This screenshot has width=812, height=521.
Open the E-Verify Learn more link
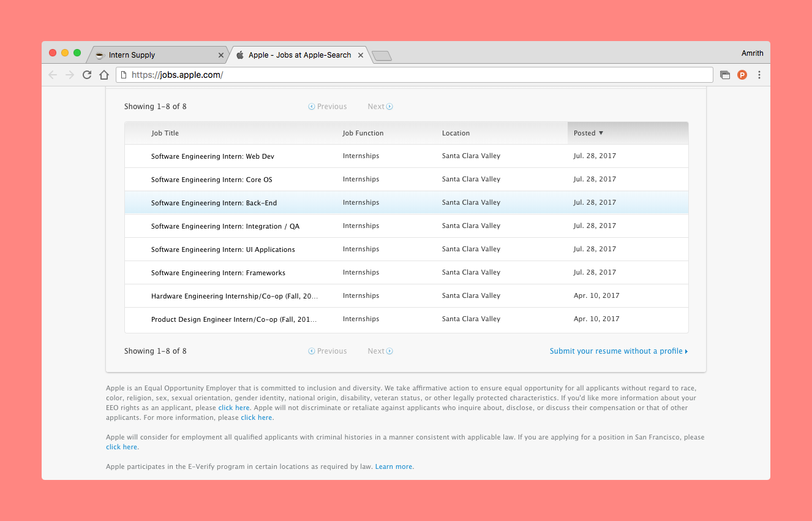(394, 466)
